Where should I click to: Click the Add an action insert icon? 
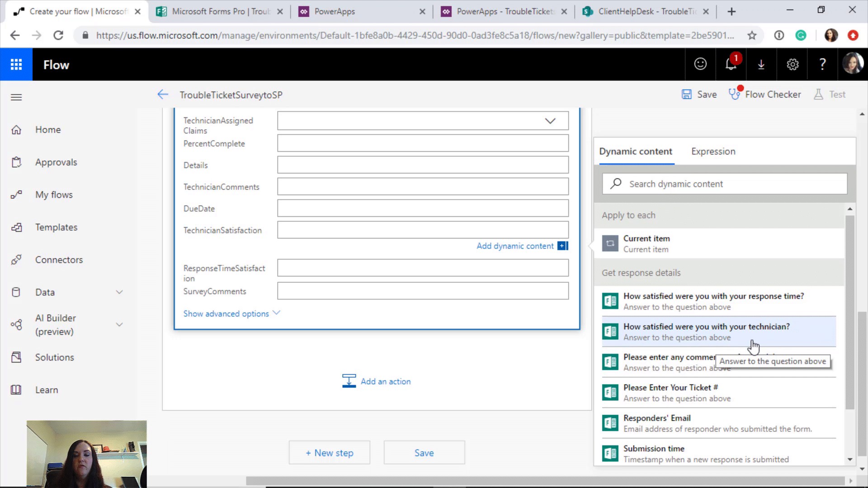tap(349, 381)
